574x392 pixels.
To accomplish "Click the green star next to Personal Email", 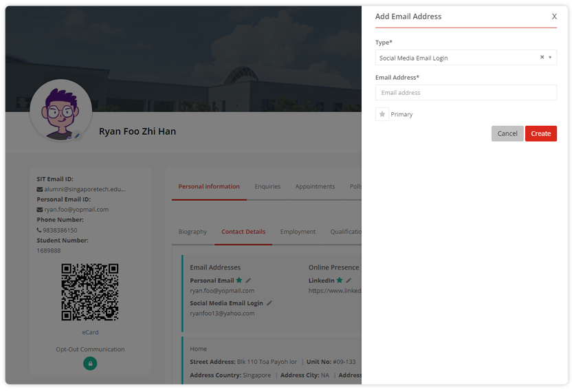I will [x=239, y=281].
